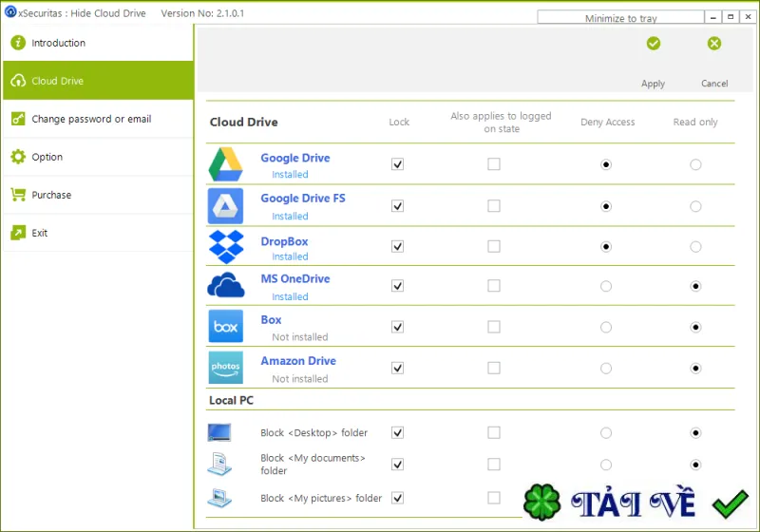Click the MS OneDrive cloud icon
This screenshot has width=760, height=532.
(226, 285)
